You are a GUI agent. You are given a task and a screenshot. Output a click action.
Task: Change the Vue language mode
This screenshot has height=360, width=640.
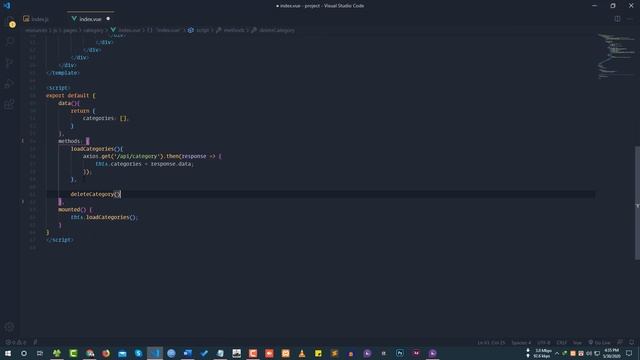[577, 342]
